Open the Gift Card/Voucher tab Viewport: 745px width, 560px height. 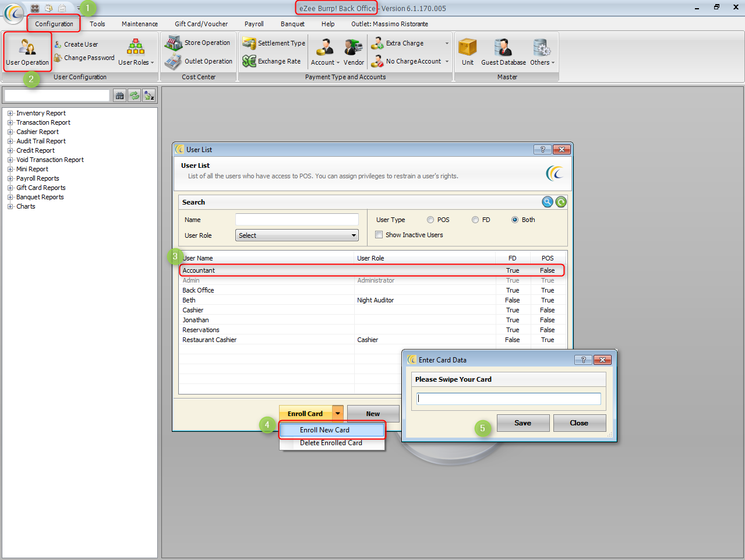pyautogui.click(x=202, y=24)
